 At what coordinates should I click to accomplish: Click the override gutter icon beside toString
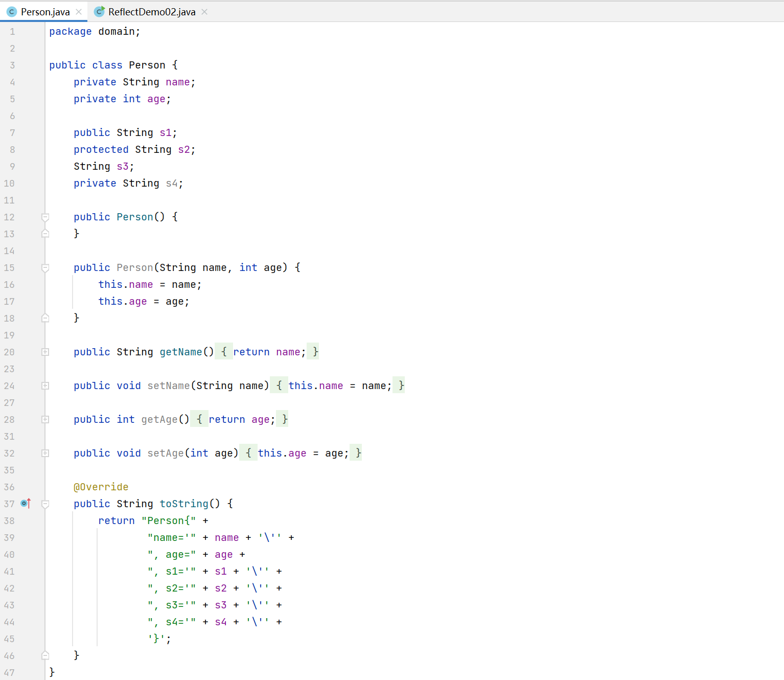click(x=26, y=504)
